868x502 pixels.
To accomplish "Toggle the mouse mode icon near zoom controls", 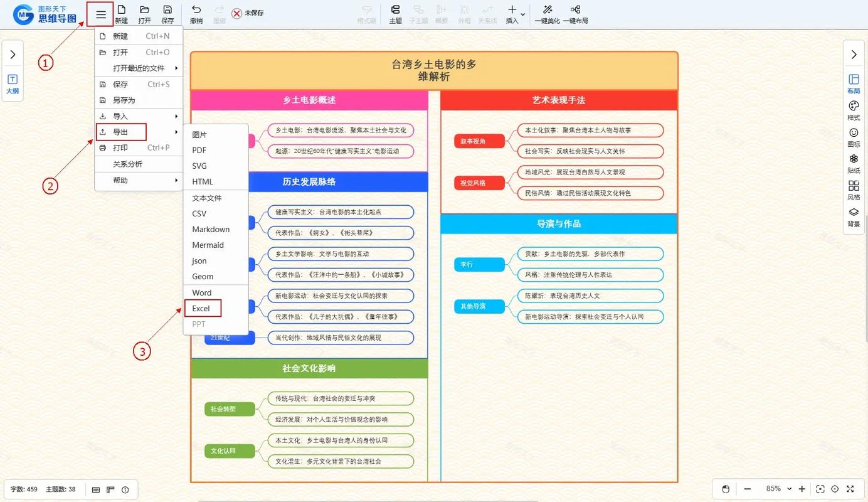I will click(x=726, y=489).
